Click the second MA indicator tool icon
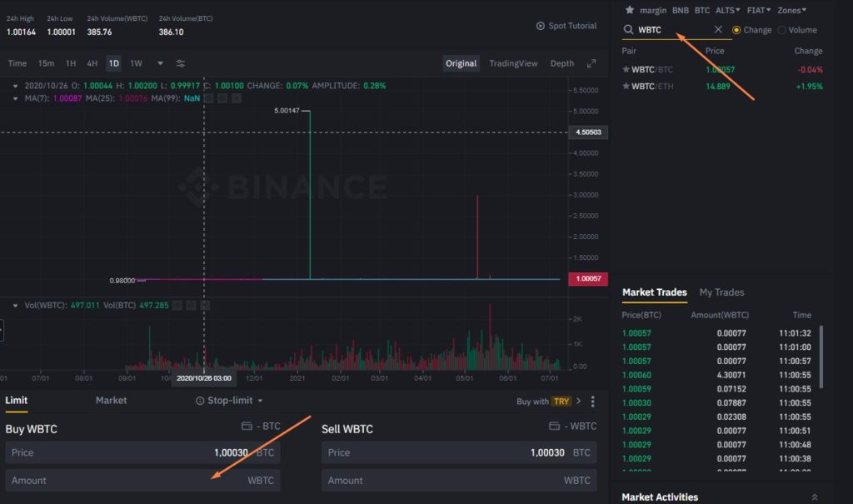The image size is (853, 504). 222,98
